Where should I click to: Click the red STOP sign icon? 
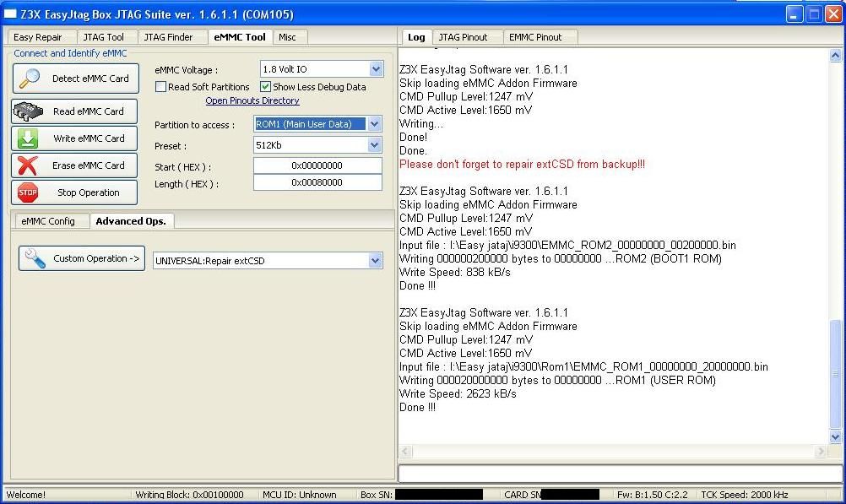[28, 192]
